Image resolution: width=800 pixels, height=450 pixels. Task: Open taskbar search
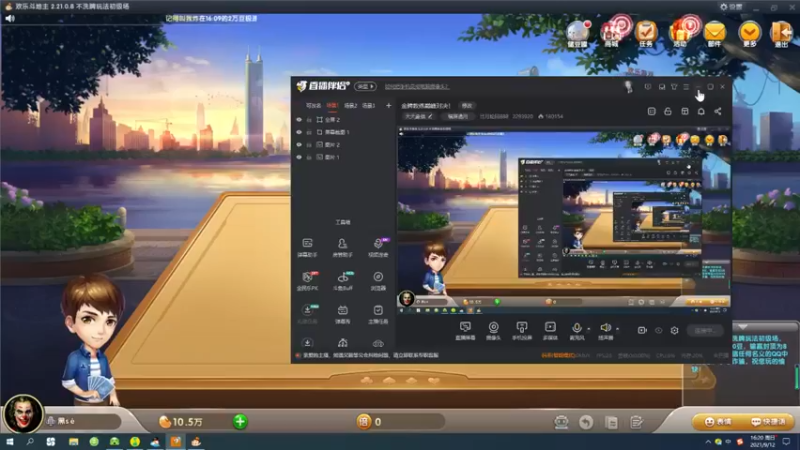(x=30, y=442)
